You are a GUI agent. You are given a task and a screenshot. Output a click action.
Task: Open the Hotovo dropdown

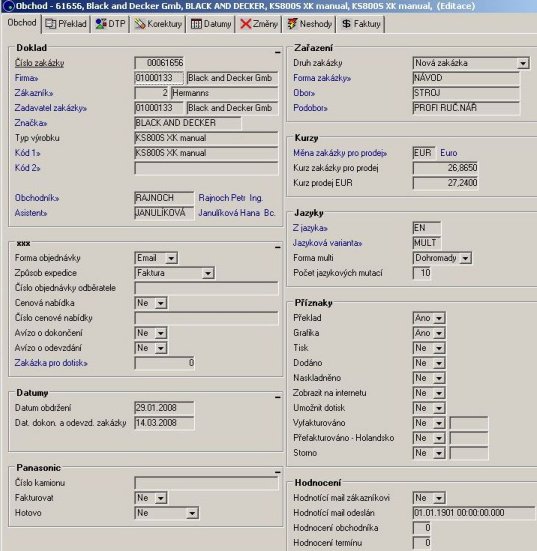[192, 513]
